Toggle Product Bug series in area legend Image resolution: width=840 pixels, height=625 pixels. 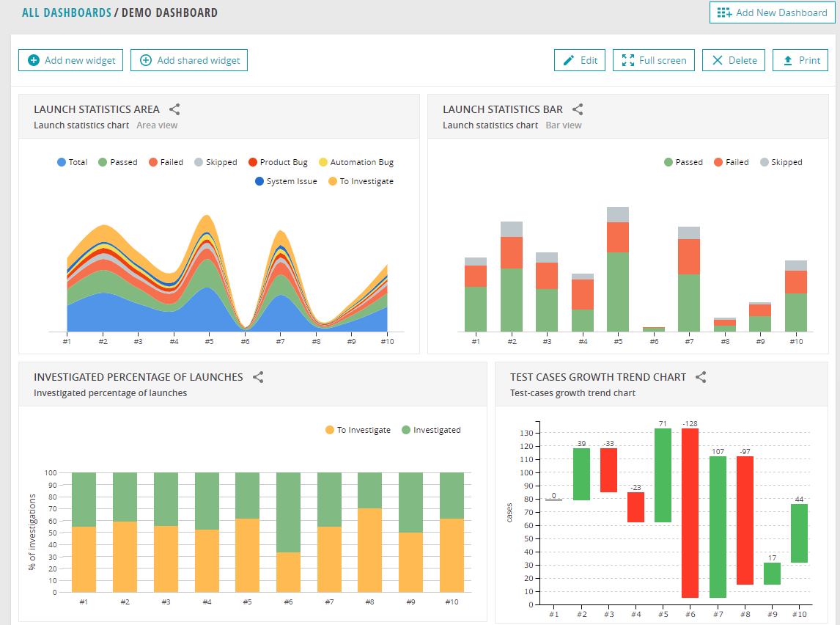(278, 162)
